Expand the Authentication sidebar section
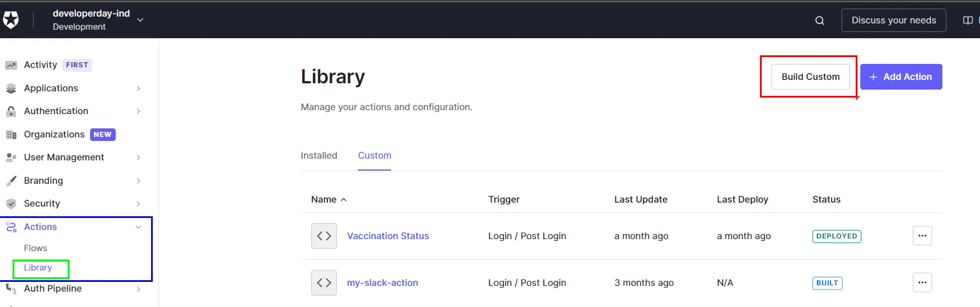 tap(138, 111)
